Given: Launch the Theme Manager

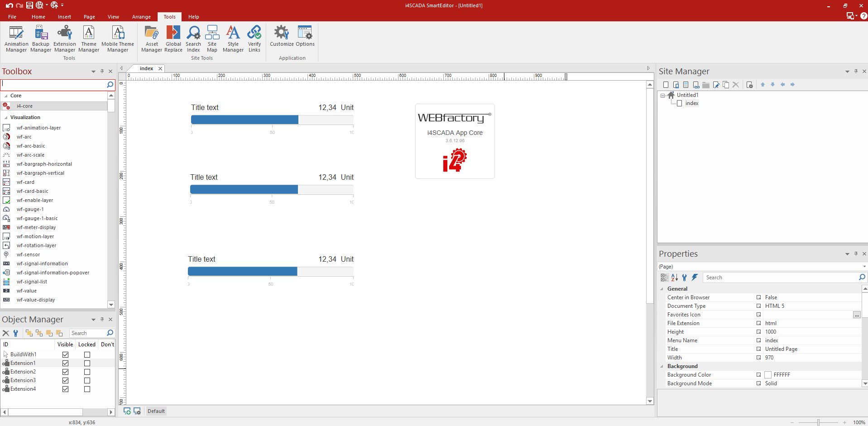Looking at the screenshot, I should tap(88, 38).
